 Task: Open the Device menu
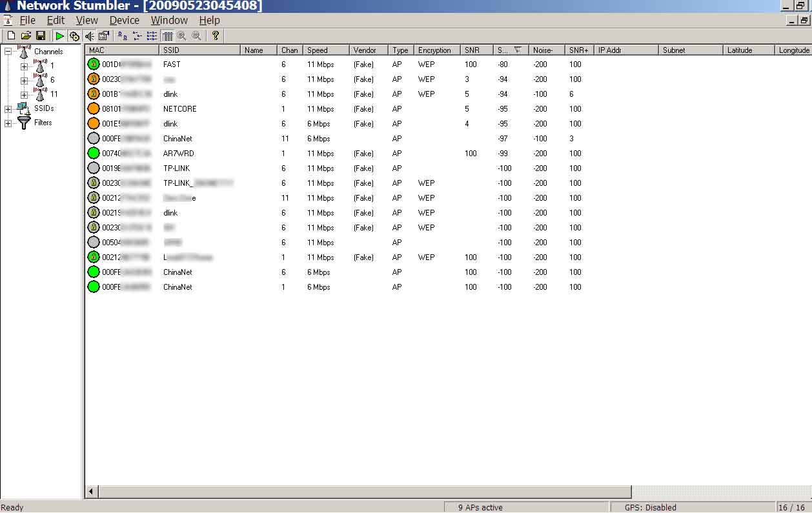click(x=125, y=21)
